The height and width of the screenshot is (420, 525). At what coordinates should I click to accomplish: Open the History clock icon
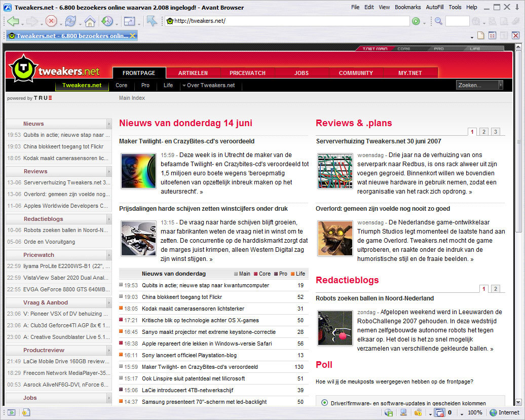(107, 21)
